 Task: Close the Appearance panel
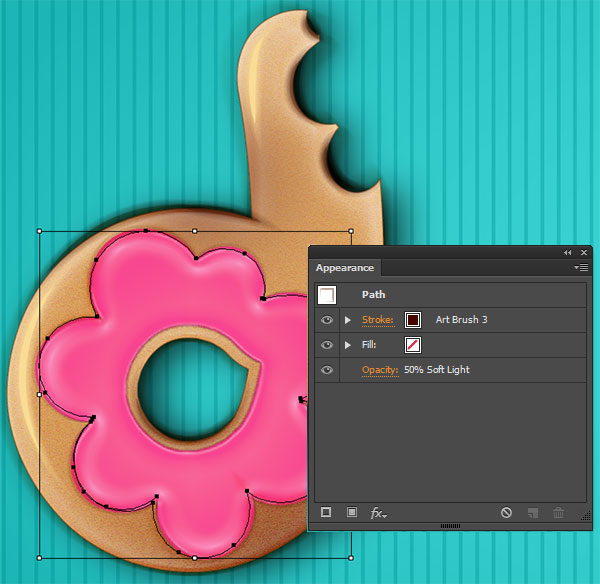[x=584, y=253]
